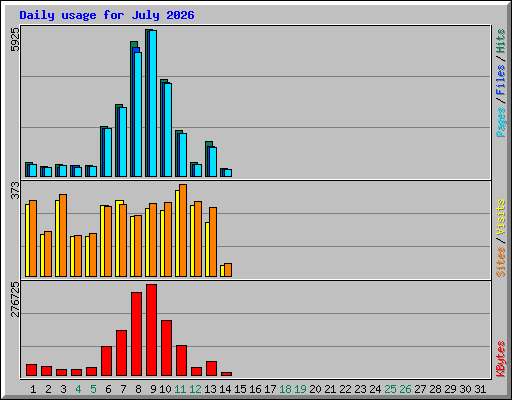Click the day 13 orange sites bar
Screen dimensions: 512x400
213,242
